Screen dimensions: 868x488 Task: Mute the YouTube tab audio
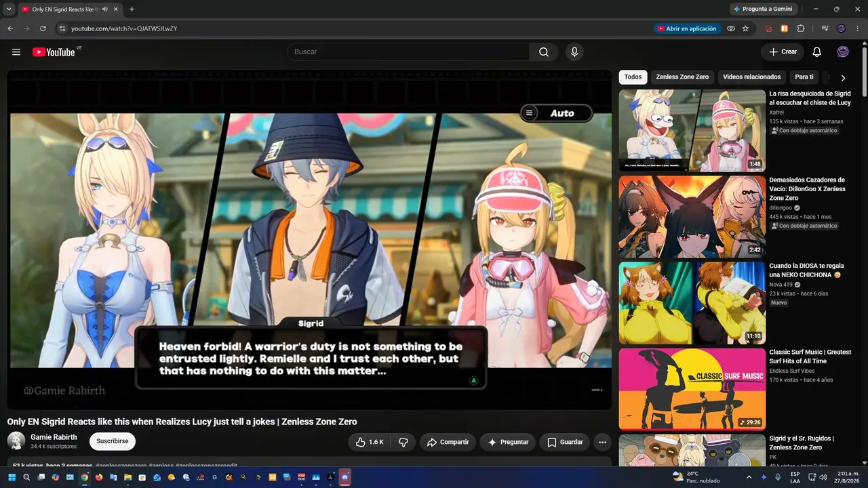click(x=104, y=9)
